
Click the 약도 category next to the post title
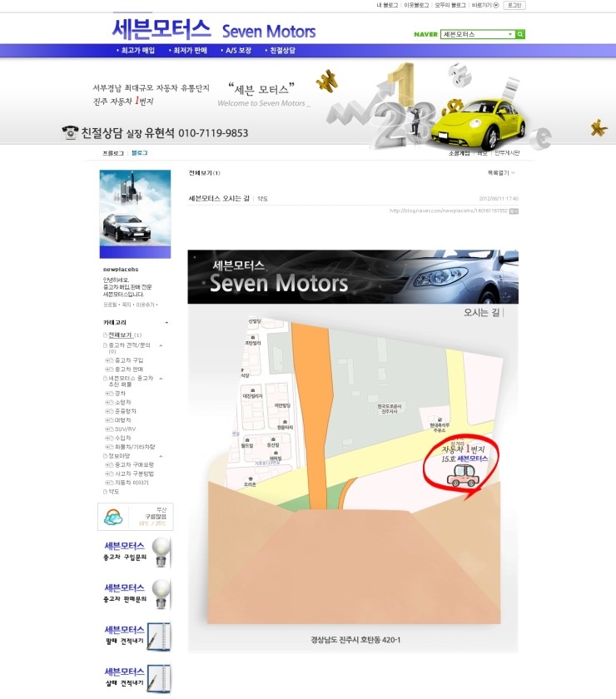[x=262, y=199]
